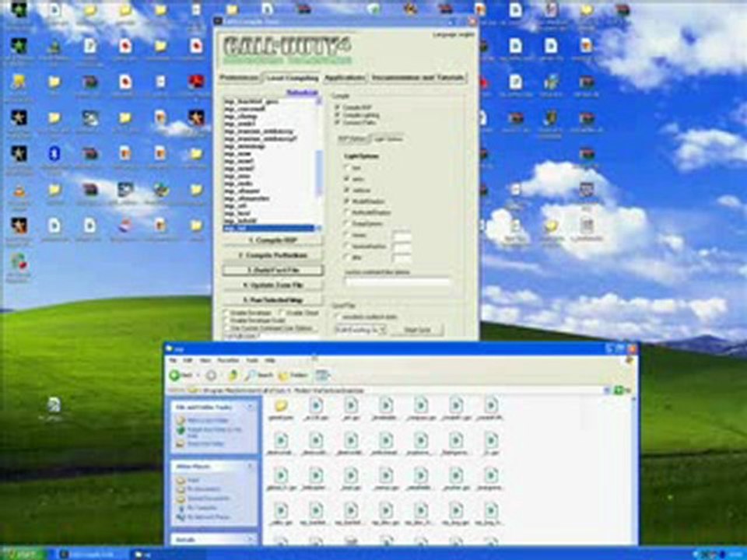747x560 pixels.
Task: Switch to the BSP Options sub-tab
Action: (352, 139)
